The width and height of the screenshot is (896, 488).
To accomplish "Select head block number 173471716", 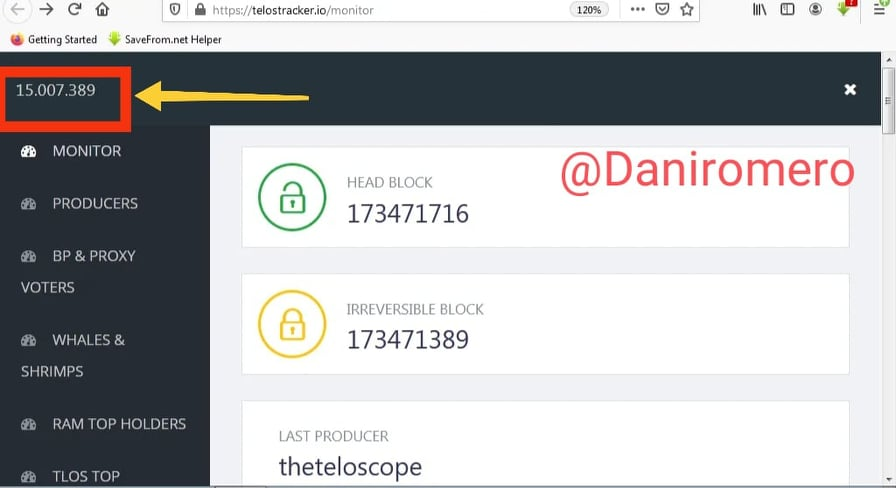I will coord(407,214).
